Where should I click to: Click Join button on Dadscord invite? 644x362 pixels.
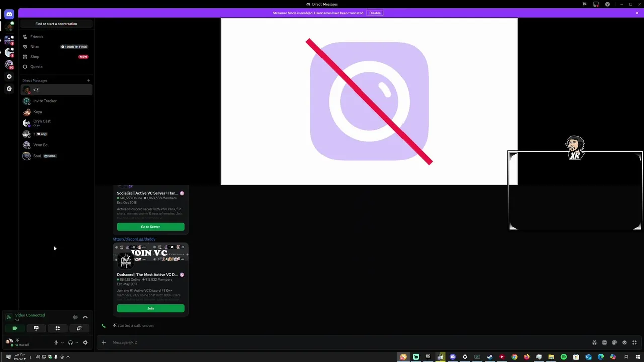click(150, 308)
